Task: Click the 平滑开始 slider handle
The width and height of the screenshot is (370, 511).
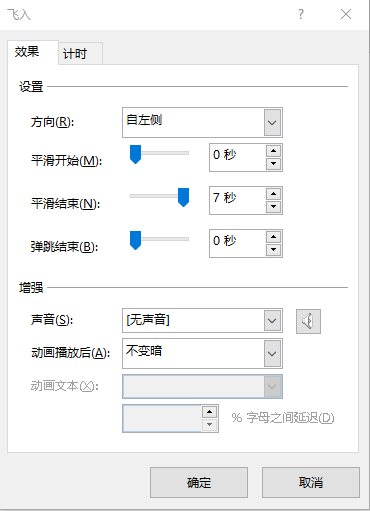Action: 135,155
